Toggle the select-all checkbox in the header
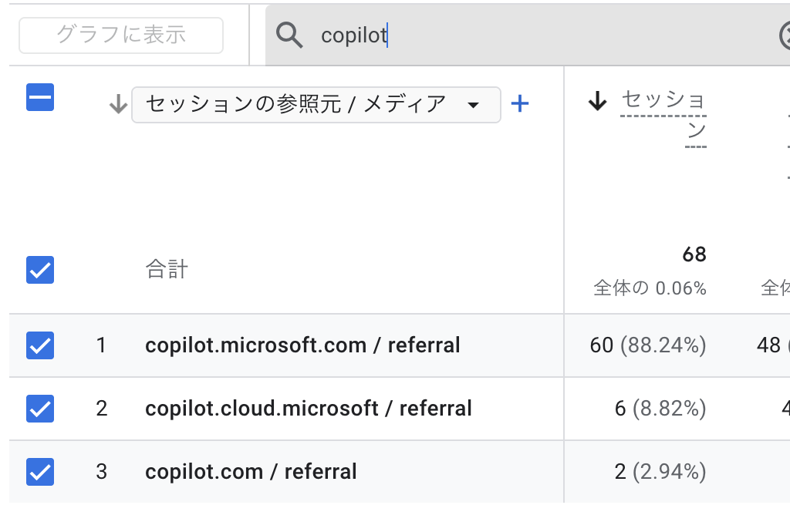This screenshot has width=790, height=532. tap(40, 98)
